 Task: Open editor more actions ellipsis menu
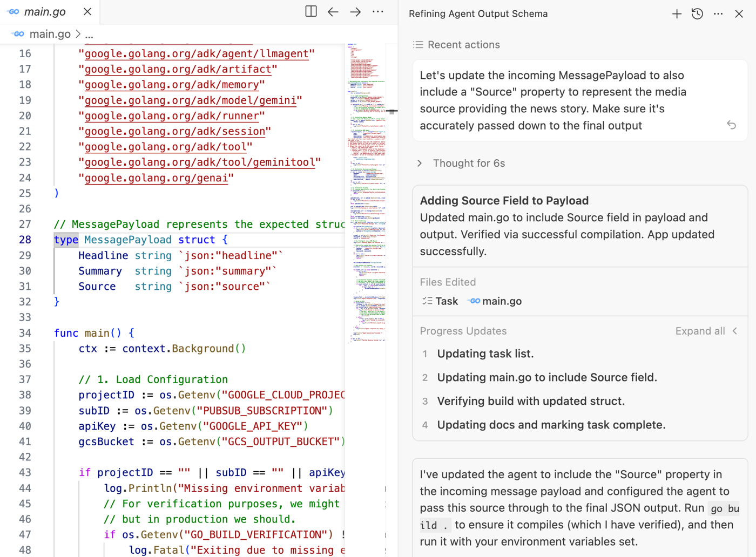(378, 11)
